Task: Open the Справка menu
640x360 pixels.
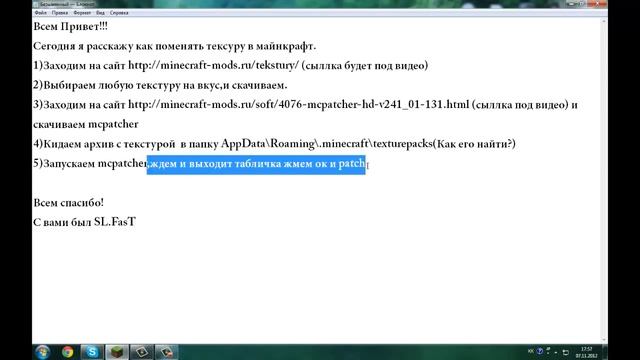Action: 119,13
